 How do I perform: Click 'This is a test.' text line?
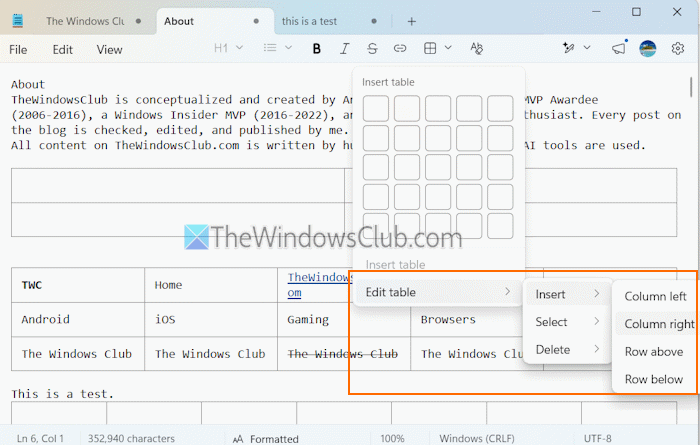coord(62,394)
